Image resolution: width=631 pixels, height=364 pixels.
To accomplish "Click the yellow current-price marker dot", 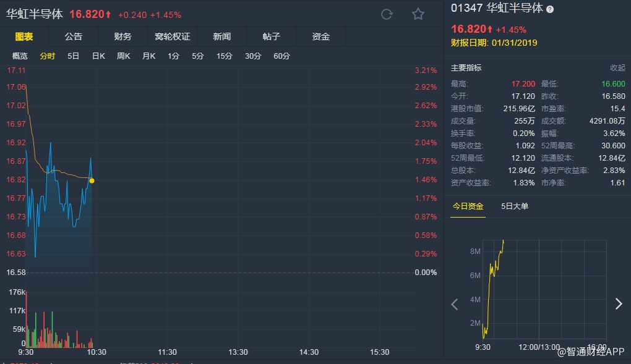I will click(x=92, y=180).
